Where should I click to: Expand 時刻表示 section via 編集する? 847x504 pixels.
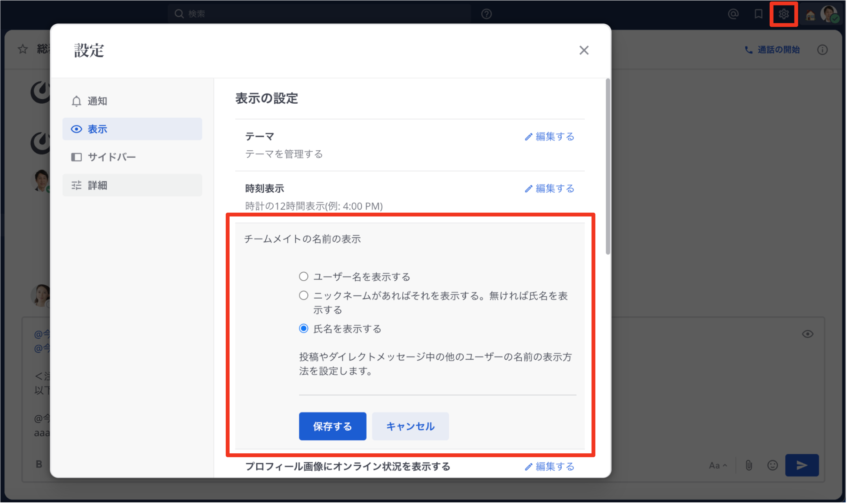tap(549, 189)
